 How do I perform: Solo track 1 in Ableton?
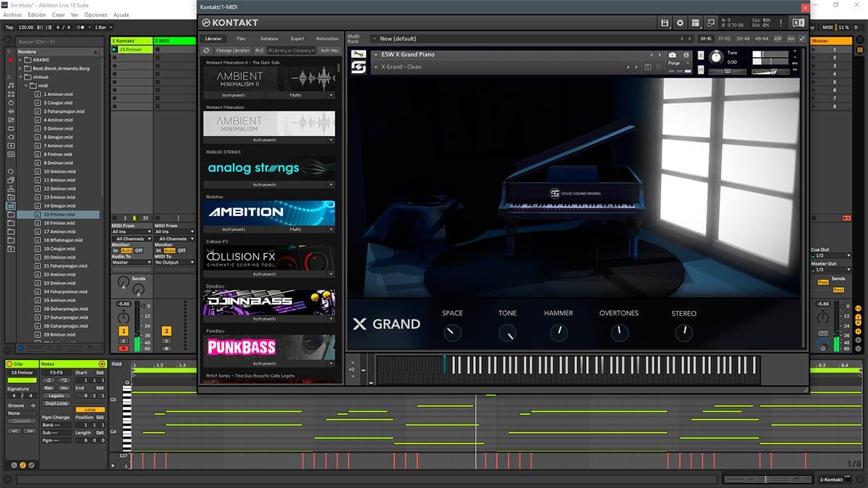pos(124,340)
